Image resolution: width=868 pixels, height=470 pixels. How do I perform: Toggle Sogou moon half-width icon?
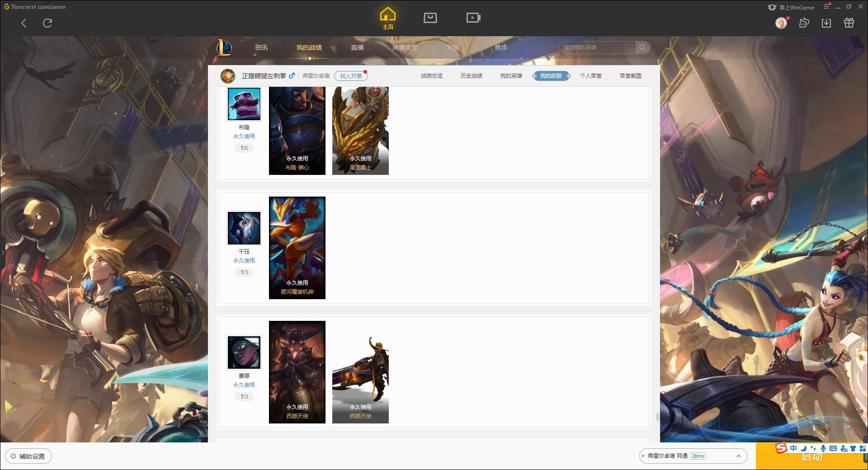tap(803, 448)
